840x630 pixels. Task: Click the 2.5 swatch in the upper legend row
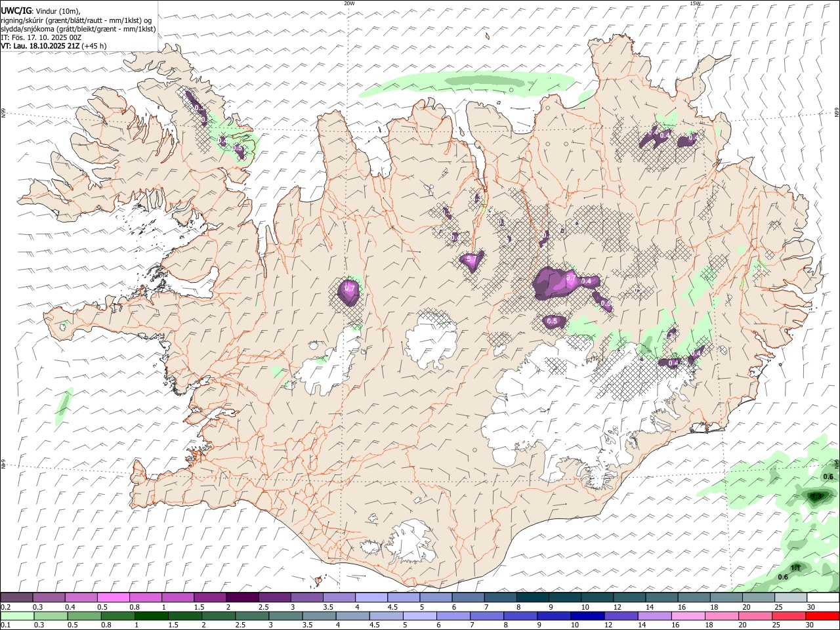point(274,598)
